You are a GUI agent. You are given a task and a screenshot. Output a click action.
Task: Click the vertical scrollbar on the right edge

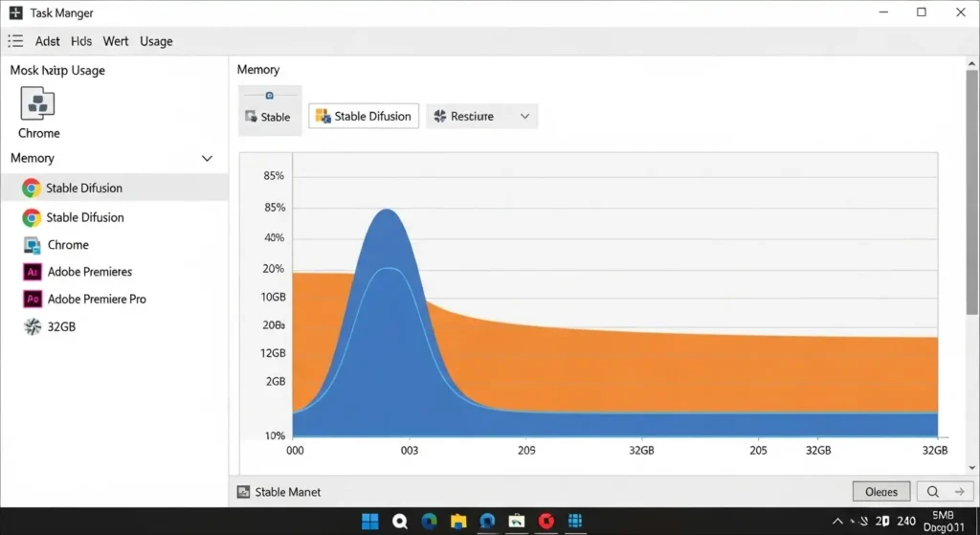[972, 191]
